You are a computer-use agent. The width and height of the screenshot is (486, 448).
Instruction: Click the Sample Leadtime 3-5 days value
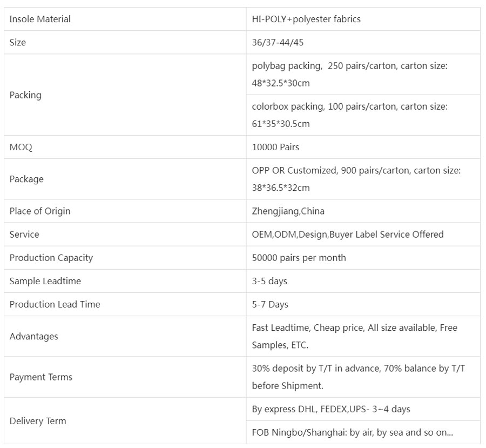[269, 282]
